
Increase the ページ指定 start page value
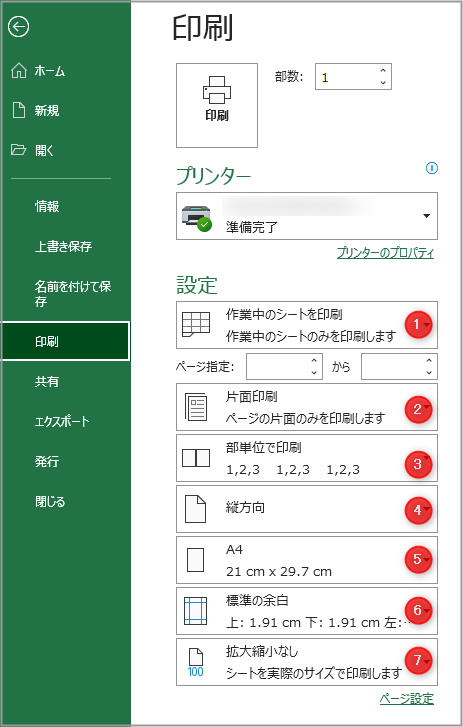(314, 360)
